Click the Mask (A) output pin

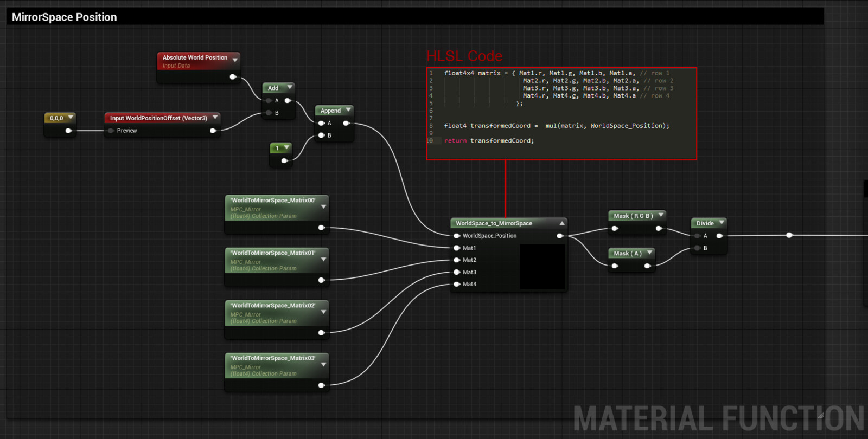coord(647,266)
